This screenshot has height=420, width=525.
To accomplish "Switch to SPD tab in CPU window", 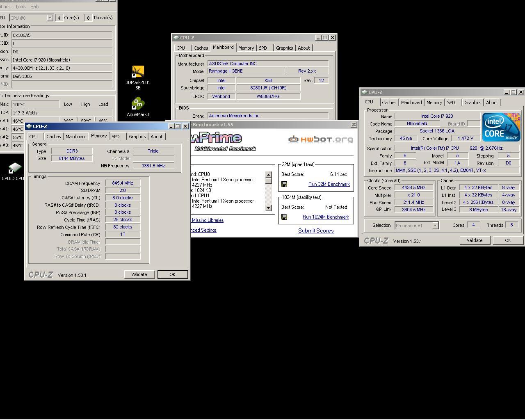I will click(451, 103).
